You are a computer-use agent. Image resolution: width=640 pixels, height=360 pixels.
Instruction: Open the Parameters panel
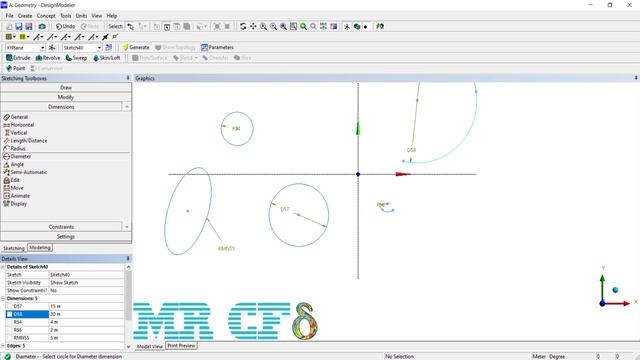coord(218,48)
